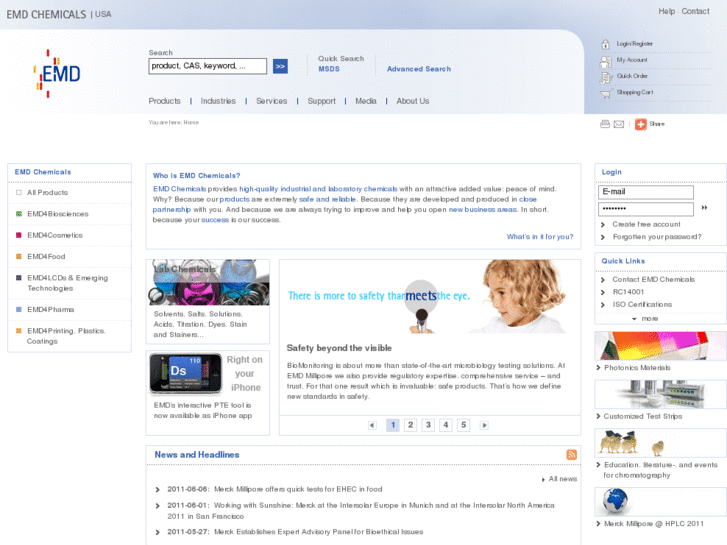Image resolution: width=727 pixels, height=545 pixels.
Task: Click the EMD logo
Action: click(57, 73)
